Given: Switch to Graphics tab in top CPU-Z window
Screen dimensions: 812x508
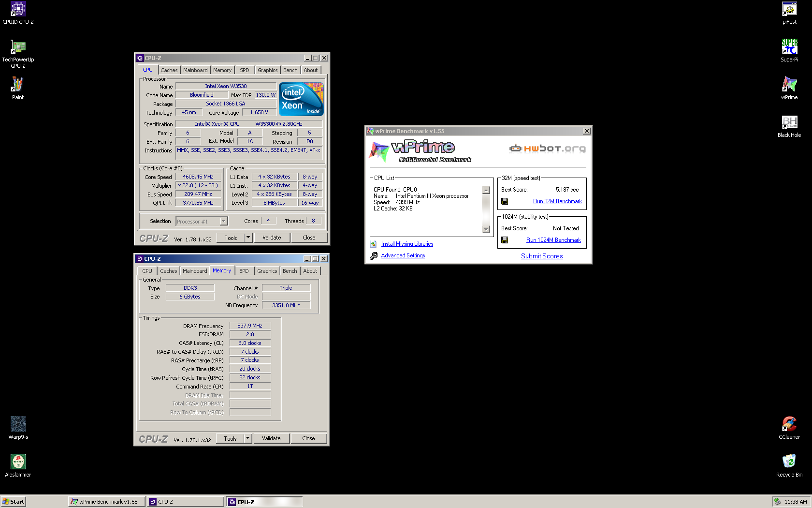Looking at the screenshot, I should [268, 70].
